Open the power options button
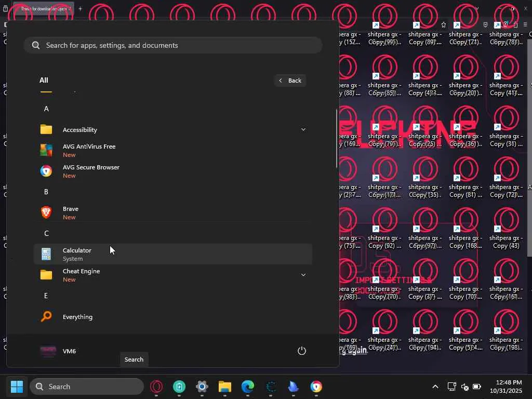 pos(302,351)
